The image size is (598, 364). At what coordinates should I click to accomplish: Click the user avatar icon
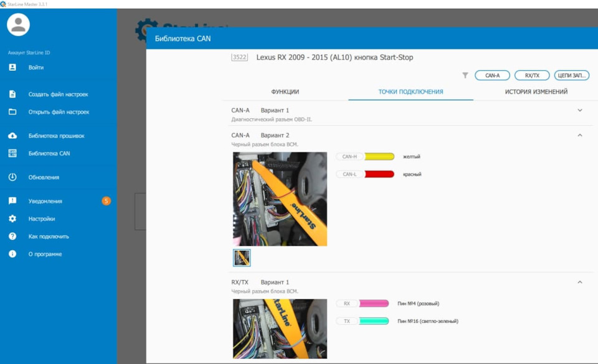(x=18, y=25)
